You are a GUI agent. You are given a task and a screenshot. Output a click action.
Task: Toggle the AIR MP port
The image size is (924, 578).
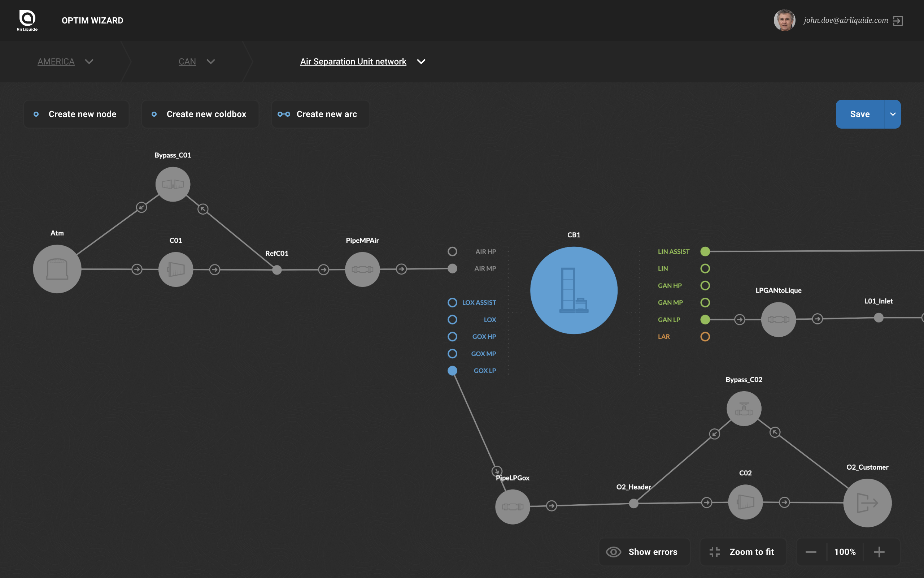click(452, 269)
